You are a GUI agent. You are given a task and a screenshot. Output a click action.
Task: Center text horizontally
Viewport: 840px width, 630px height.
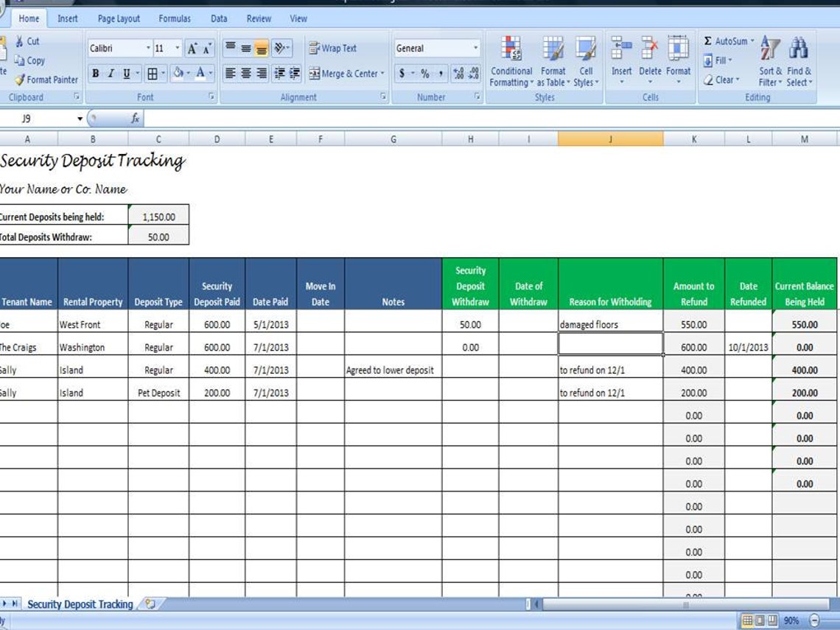pos(246,74)
